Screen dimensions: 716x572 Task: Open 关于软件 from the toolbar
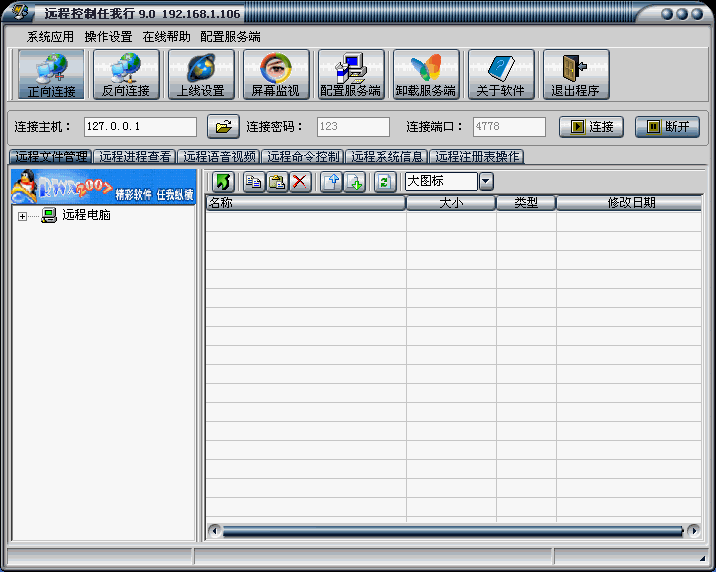[x=501, y=75]
